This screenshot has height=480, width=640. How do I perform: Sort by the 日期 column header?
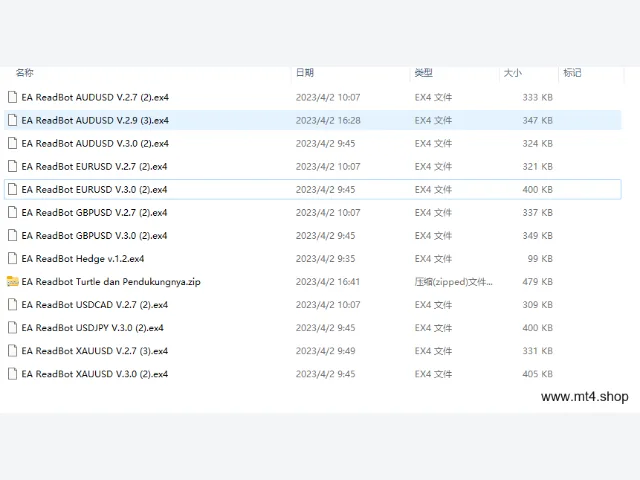click(304, 73)
